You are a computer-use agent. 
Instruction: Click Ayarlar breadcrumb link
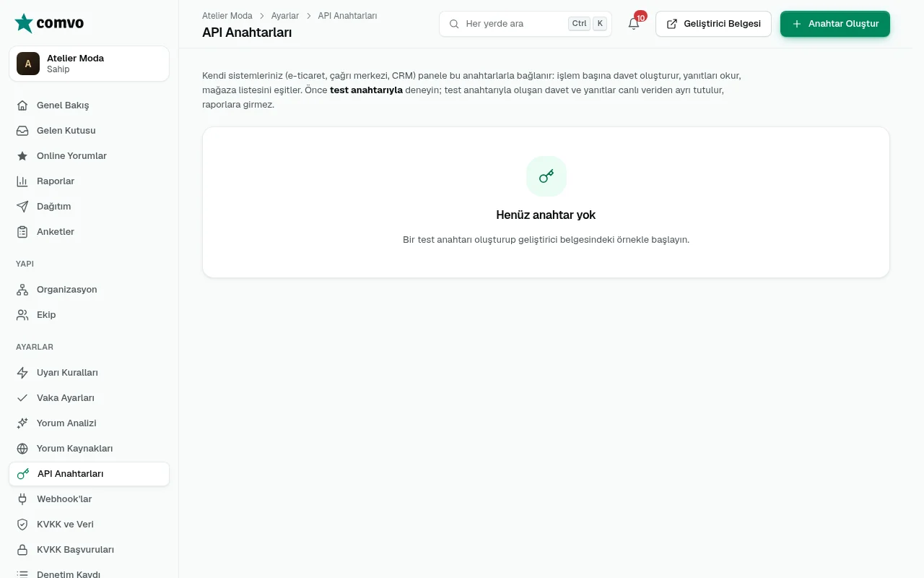tap(285, 16)
